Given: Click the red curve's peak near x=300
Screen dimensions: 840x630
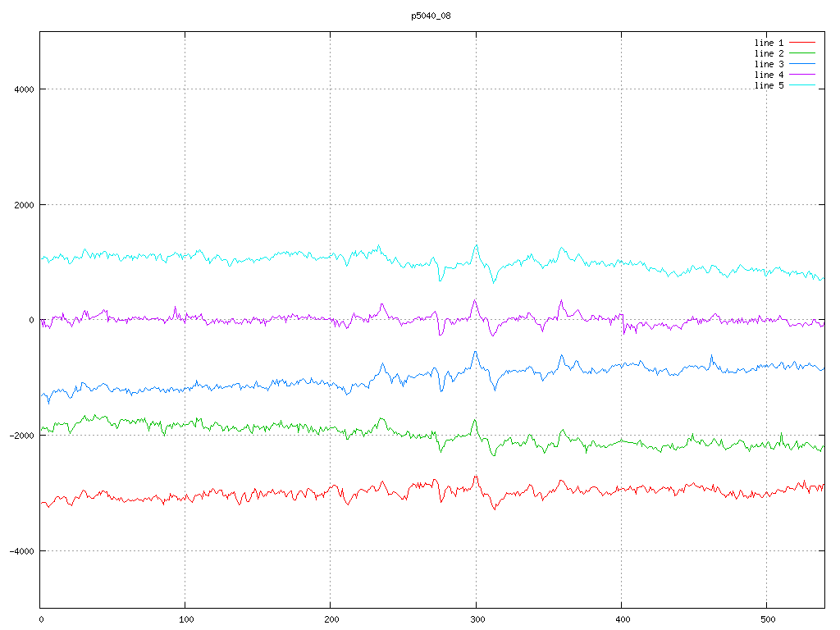Looking at the screenshot, I should pyautogui.click(x=476, y=476).
